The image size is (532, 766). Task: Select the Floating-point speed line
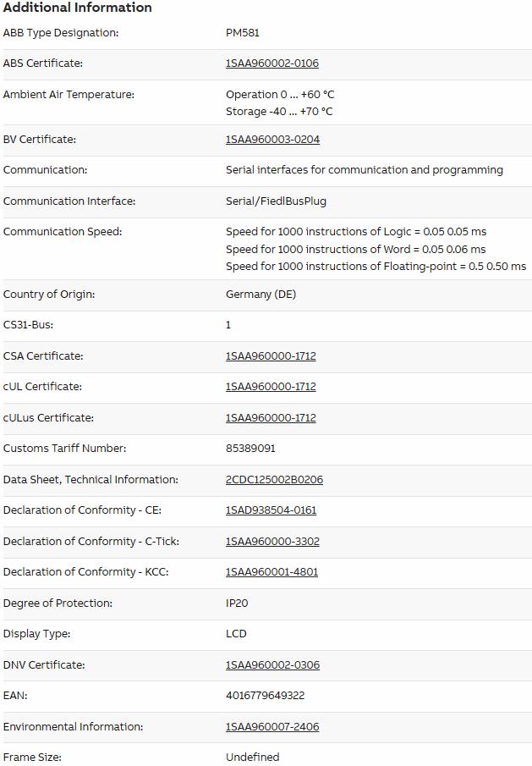point(376,267)
